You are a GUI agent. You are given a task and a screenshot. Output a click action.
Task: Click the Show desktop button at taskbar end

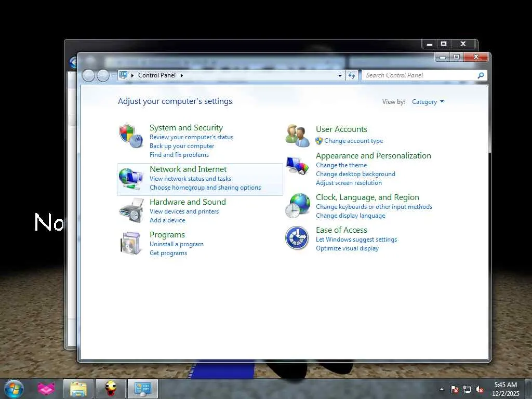click(x=528, y=389)
